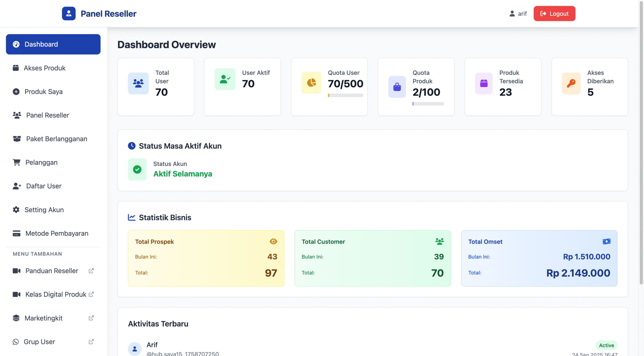The image size is (644, 356).
Task: Click the pie chart Quota User icon
Action: (311, 82)
